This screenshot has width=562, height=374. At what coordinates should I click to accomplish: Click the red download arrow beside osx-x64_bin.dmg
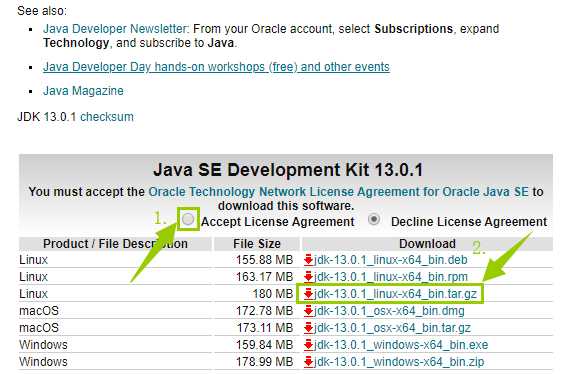click(x=308, y=311)
